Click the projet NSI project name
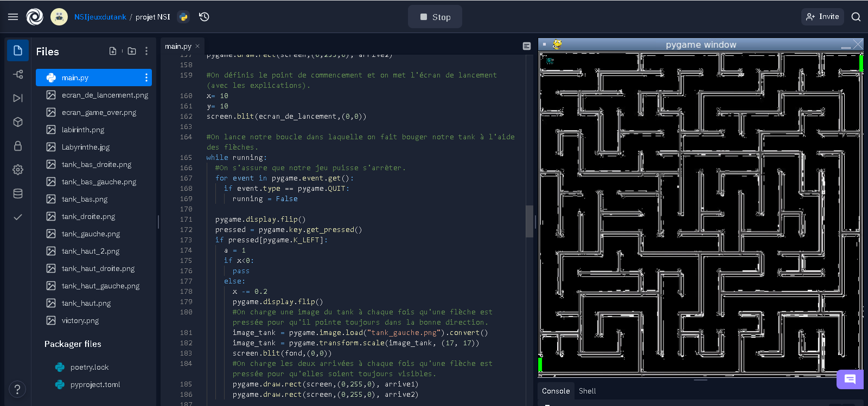Viewport: 868px width, 406px height. tap(153, 17)
